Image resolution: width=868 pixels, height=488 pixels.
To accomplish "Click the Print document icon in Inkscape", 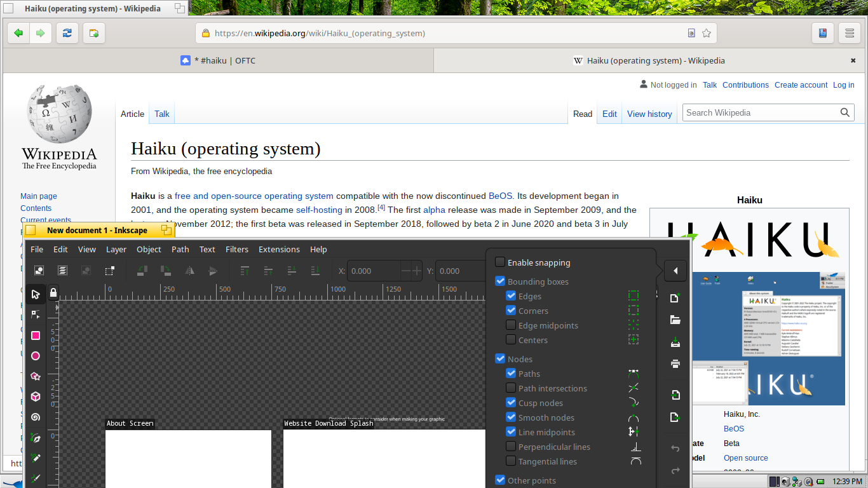I will tap(675, 364).
